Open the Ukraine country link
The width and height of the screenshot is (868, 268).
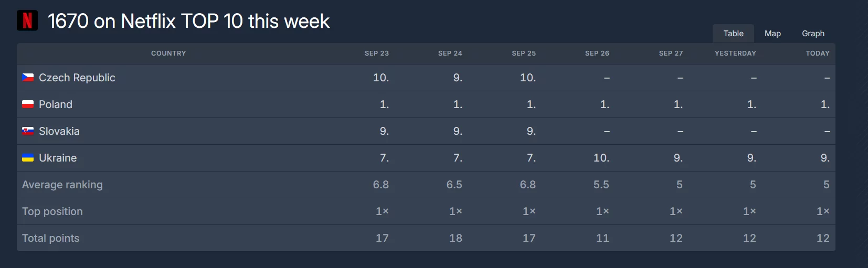click(58, 158)
